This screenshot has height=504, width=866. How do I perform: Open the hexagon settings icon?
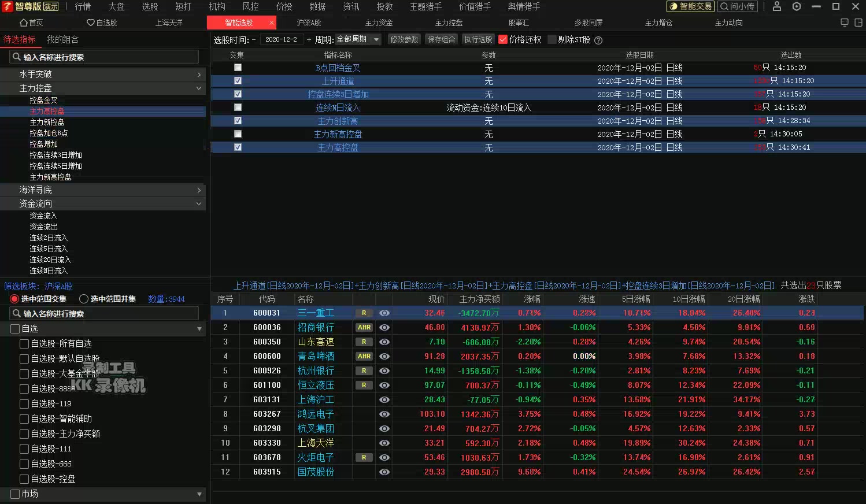[797, 6]
